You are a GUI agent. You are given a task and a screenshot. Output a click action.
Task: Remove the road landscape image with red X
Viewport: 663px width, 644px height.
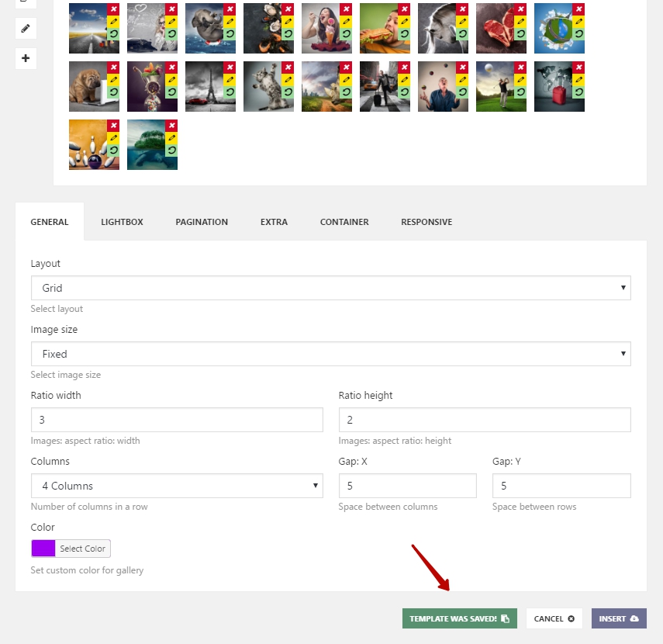(x=113, y=9)
